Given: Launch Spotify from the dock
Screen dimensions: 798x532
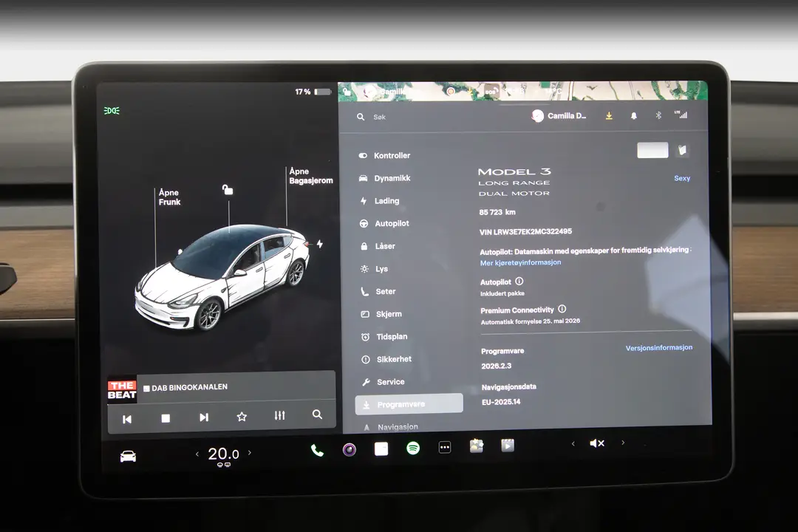Looking at the screenshot, I should [413, 448].
